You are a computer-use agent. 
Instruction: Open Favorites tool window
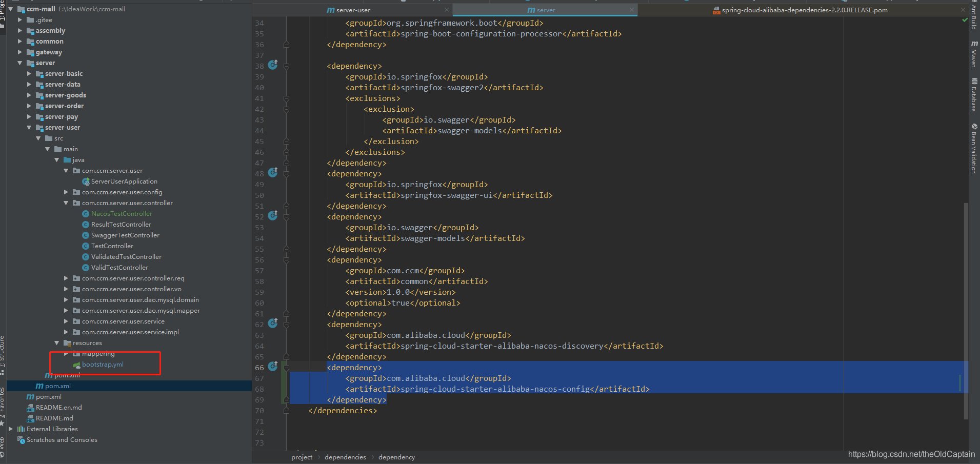click(3, 406)
